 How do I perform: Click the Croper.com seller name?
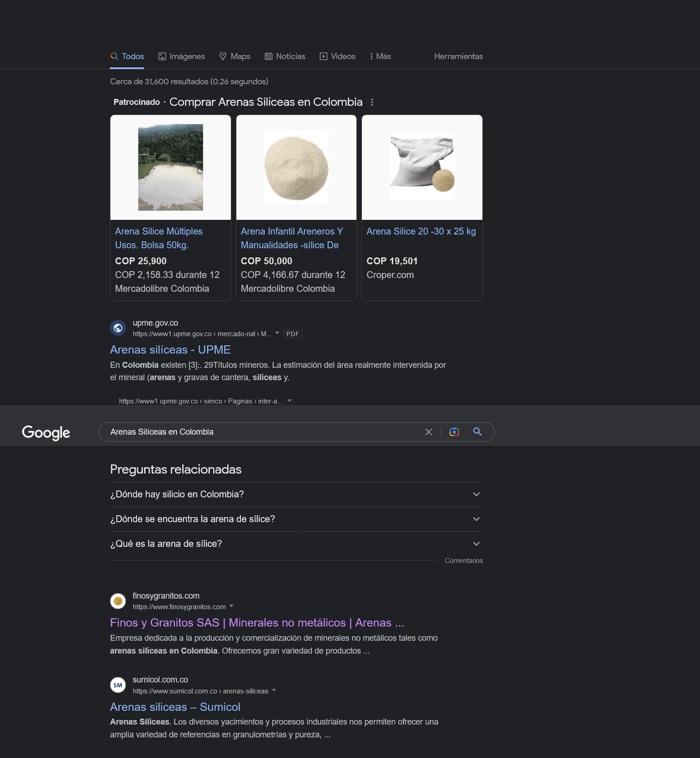click(390, 275)
